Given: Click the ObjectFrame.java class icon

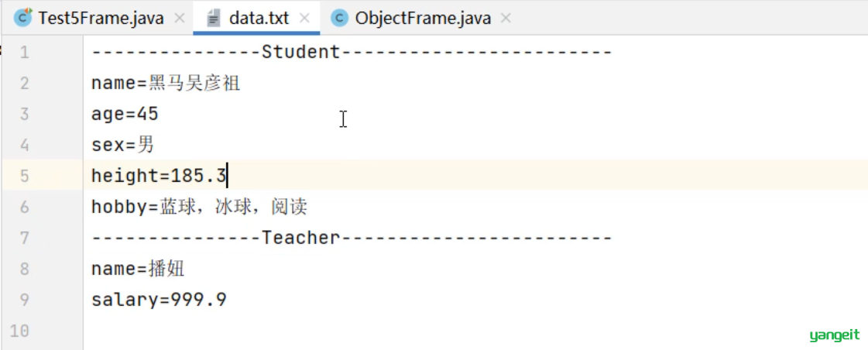Looking at the screenshot, I should (x=339, y=19).
